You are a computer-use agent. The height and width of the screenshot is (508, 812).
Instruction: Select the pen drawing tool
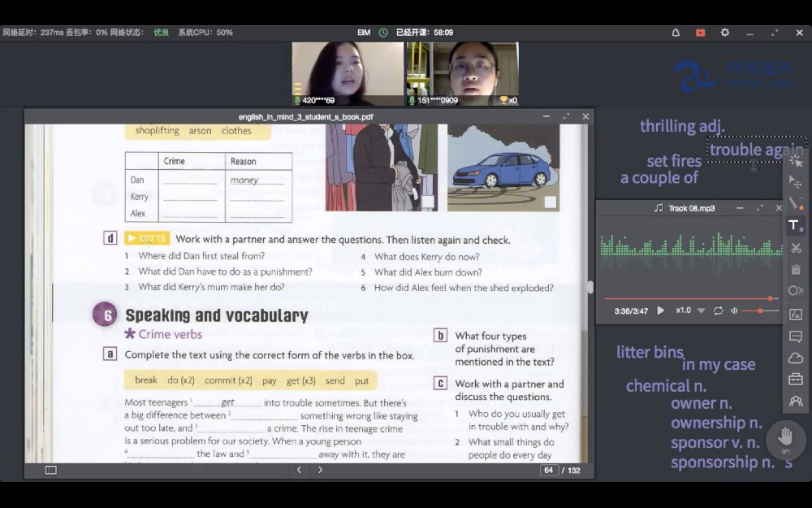pyautogui.click(x=795, y=202)
